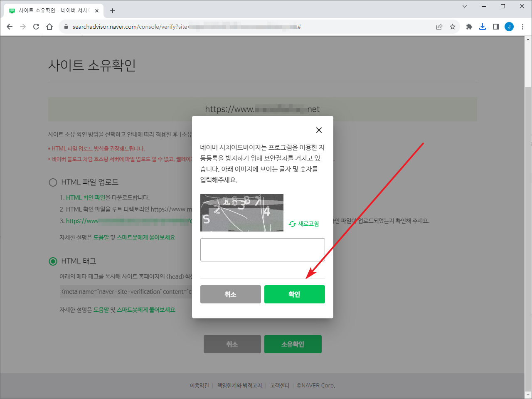Confirm the captcha with the green 확인 button
This screenshot has height=399, width=532.
coord(295,294)
